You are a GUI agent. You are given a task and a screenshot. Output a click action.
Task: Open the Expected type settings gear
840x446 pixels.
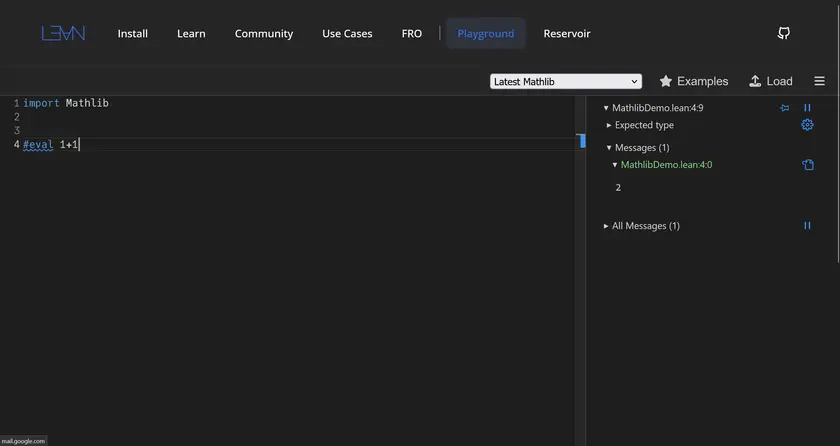807,125
